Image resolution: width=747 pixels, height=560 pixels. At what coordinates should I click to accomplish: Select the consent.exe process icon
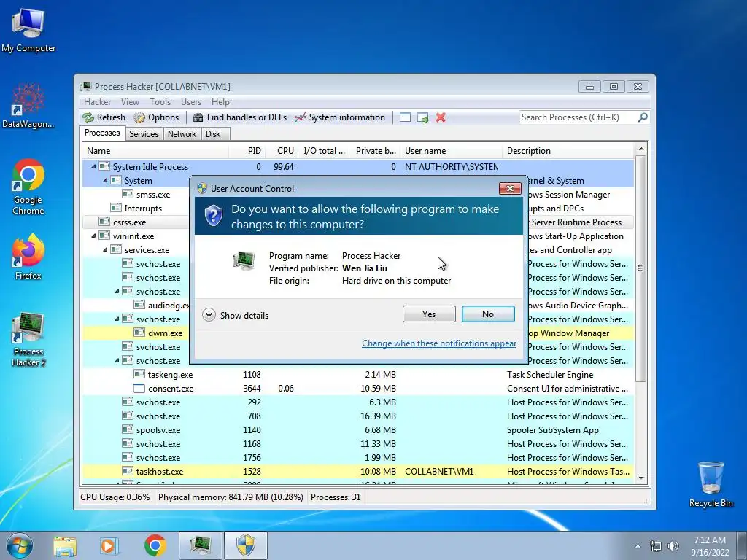[x=139, y=388]
